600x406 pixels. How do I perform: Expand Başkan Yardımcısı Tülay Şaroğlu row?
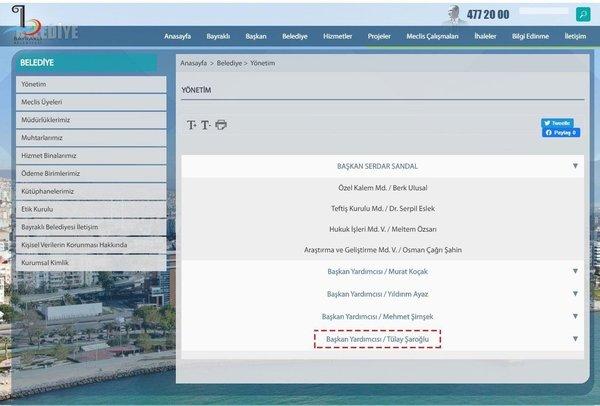tap(575, 339)
